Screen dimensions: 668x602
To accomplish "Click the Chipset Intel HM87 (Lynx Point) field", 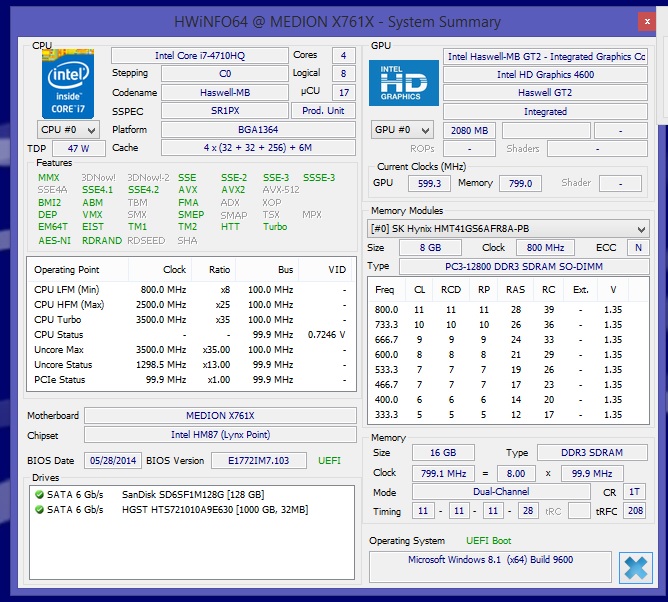I will [x=220, y=435].
